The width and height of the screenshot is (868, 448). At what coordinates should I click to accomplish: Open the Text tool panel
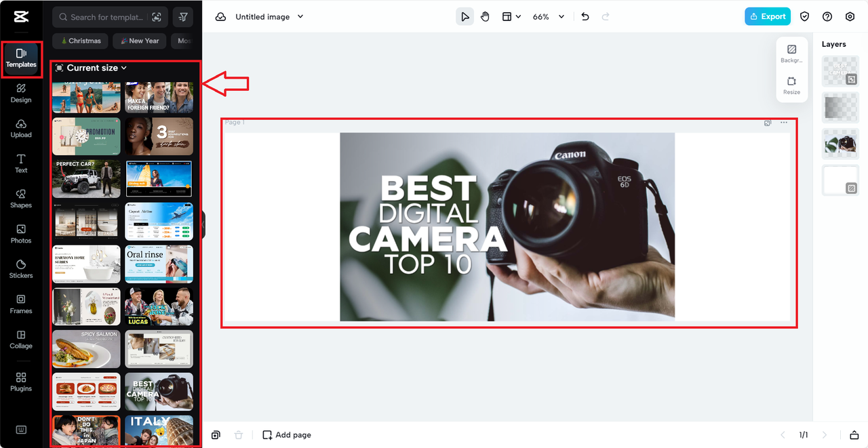21,164
